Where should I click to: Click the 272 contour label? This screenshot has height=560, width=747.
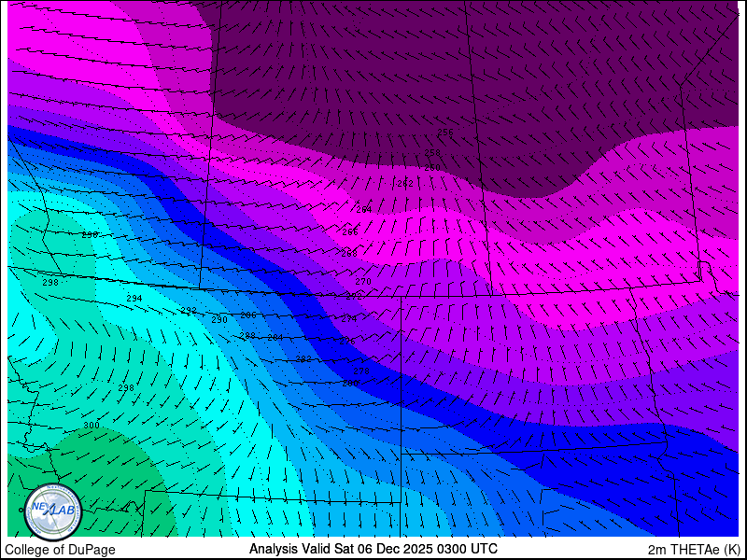pyautogui.click(x=354, y=296)
